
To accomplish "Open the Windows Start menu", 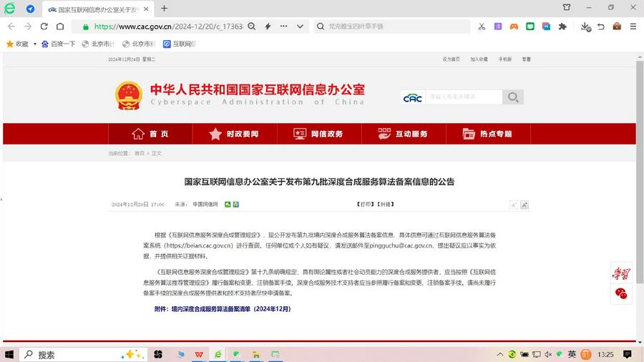I will (x=9, y=355).
